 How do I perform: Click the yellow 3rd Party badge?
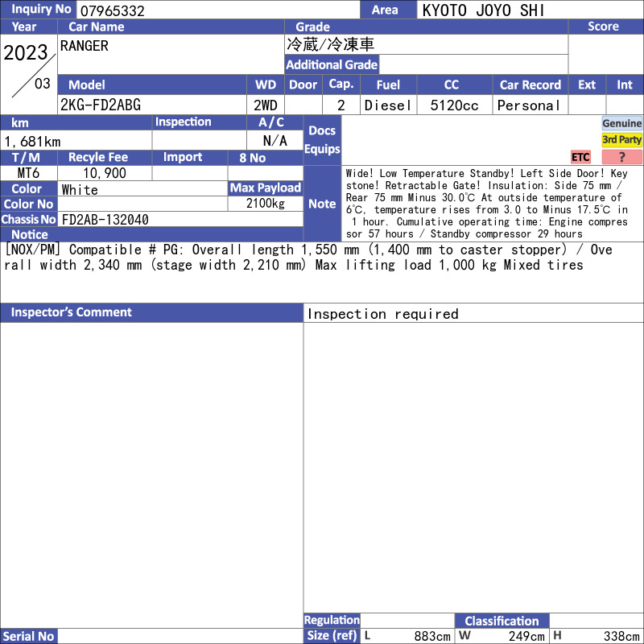pos(621,140)
